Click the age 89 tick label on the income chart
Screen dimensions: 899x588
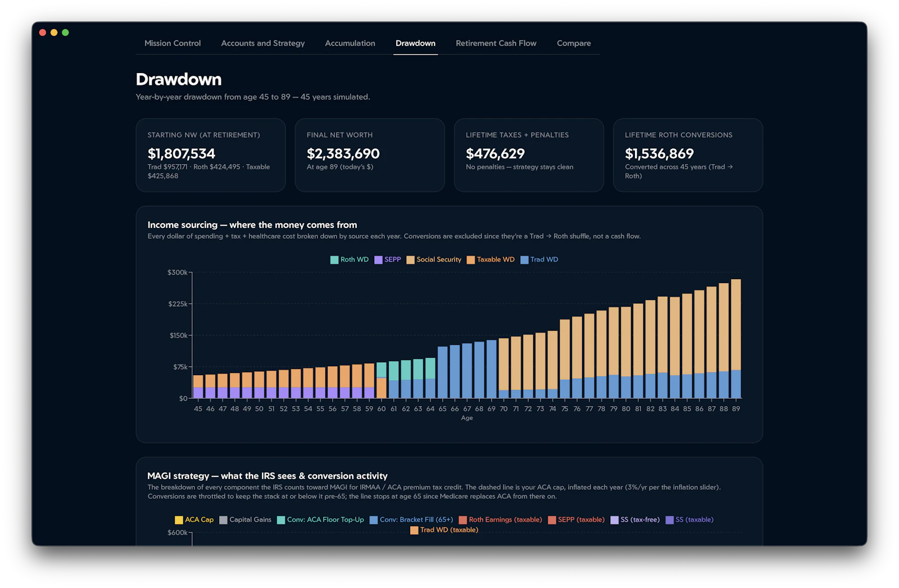tap(736, 409)
